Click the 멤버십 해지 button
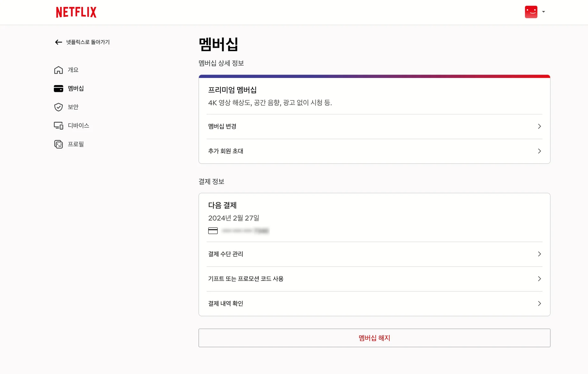 (x=374, y=338)
